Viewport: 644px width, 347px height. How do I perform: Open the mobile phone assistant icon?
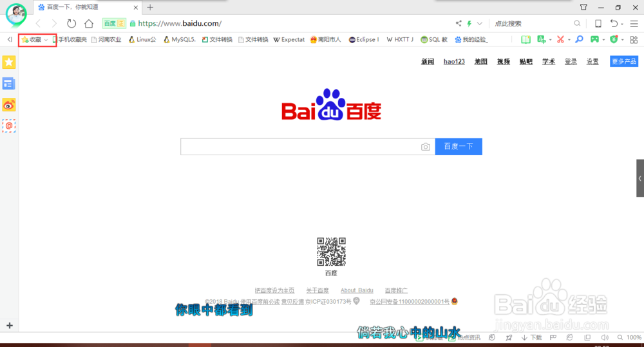(x=598, y=23)
